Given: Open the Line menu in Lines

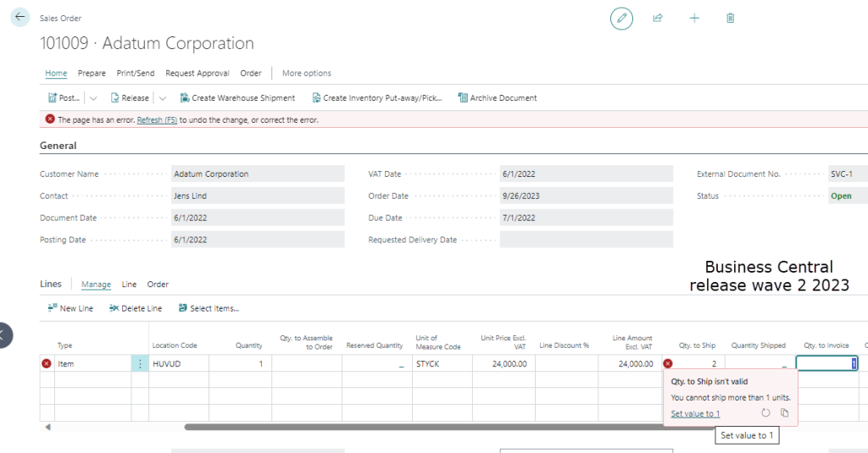Looking at the screenshot, I should (x=129, y=285).
